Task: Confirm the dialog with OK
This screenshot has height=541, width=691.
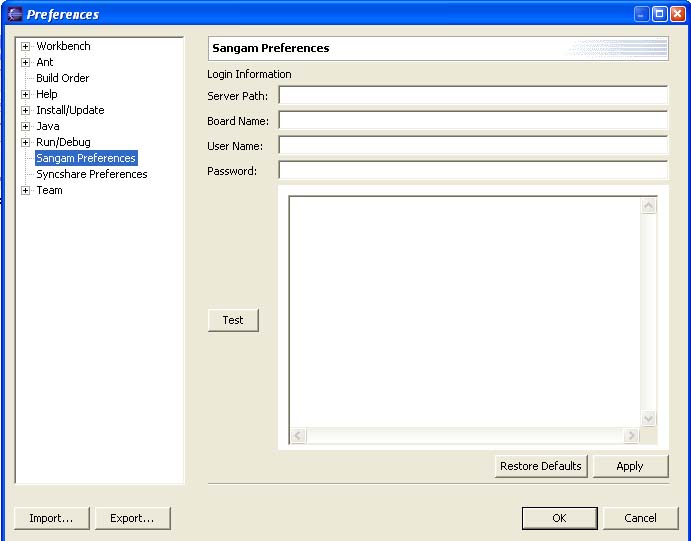Action: [x=560, y=518]
